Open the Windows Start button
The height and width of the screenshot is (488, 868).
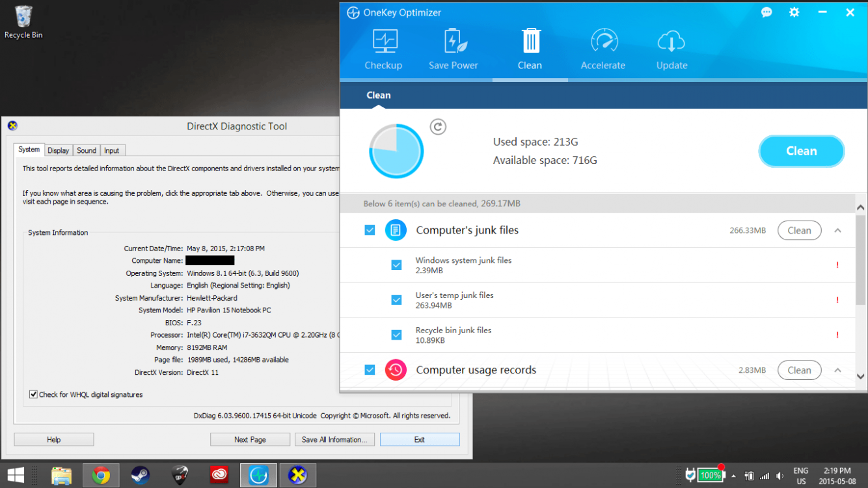click(16, 476)
